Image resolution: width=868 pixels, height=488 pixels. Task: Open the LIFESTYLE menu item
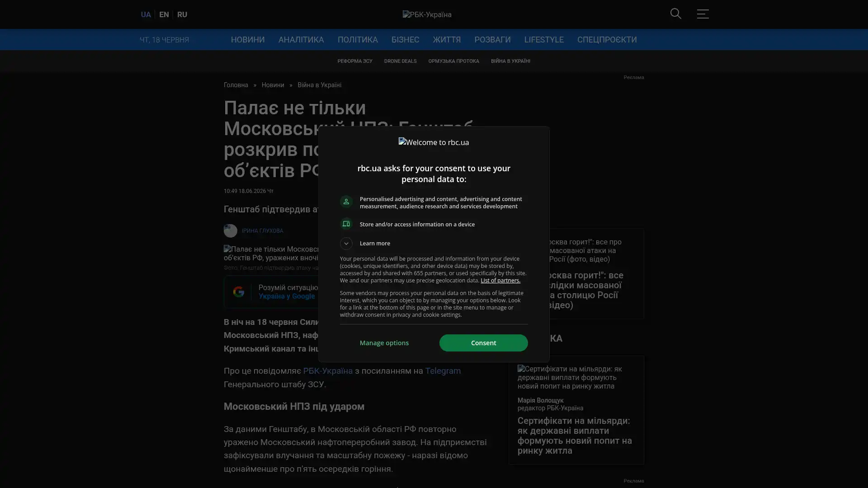point(544,40)
